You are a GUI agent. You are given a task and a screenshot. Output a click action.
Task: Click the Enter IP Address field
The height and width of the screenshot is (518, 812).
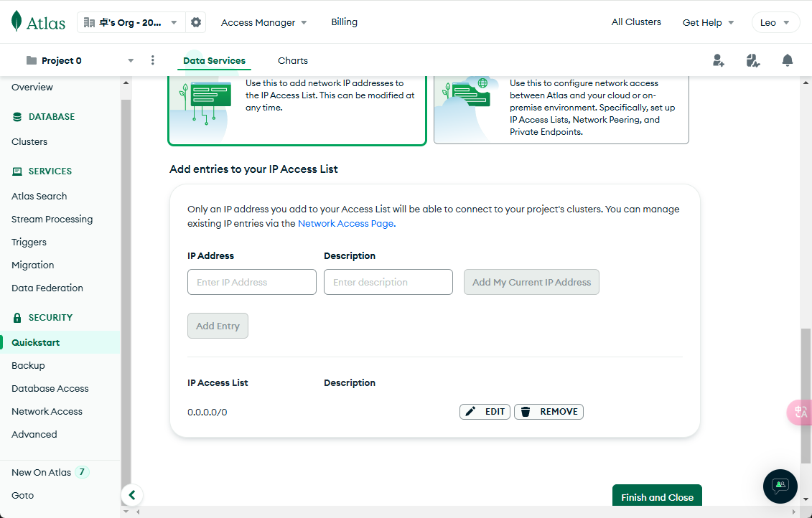(252, 282)
